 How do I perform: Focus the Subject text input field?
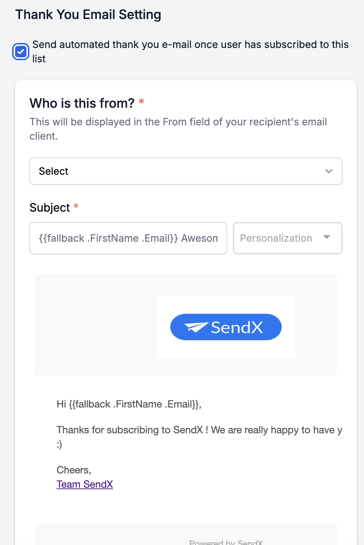[x=128, y=238]
